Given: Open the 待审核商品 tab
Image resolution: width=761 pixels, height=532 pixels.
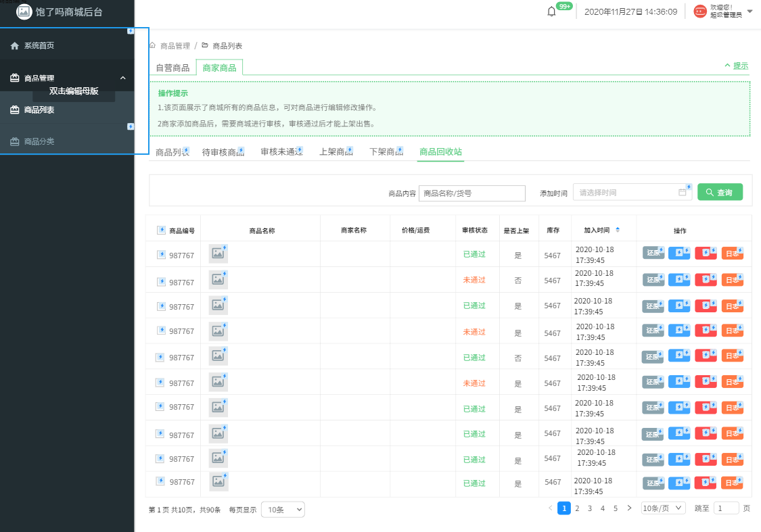Looking at the screenshot, I should pos(223,152).
